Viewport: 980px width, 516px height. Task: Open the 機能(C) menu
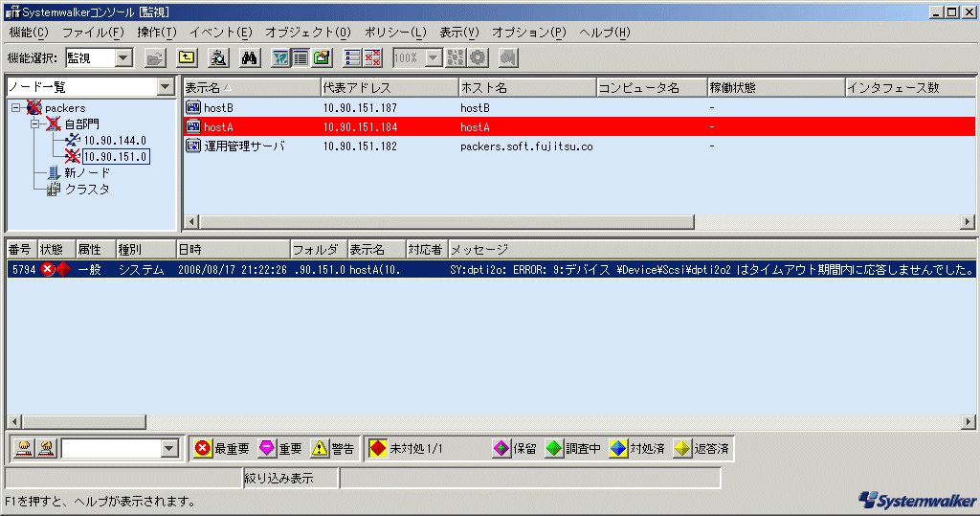pos(29,33)
